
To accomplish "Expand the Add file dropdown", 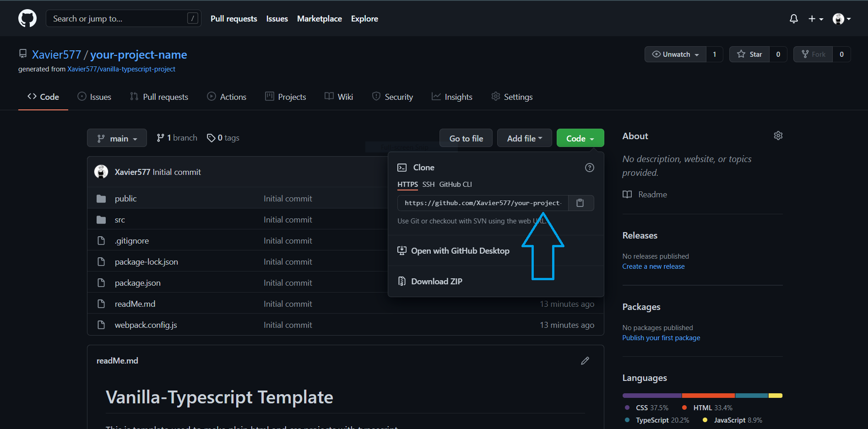I will (x=525, y=138).
